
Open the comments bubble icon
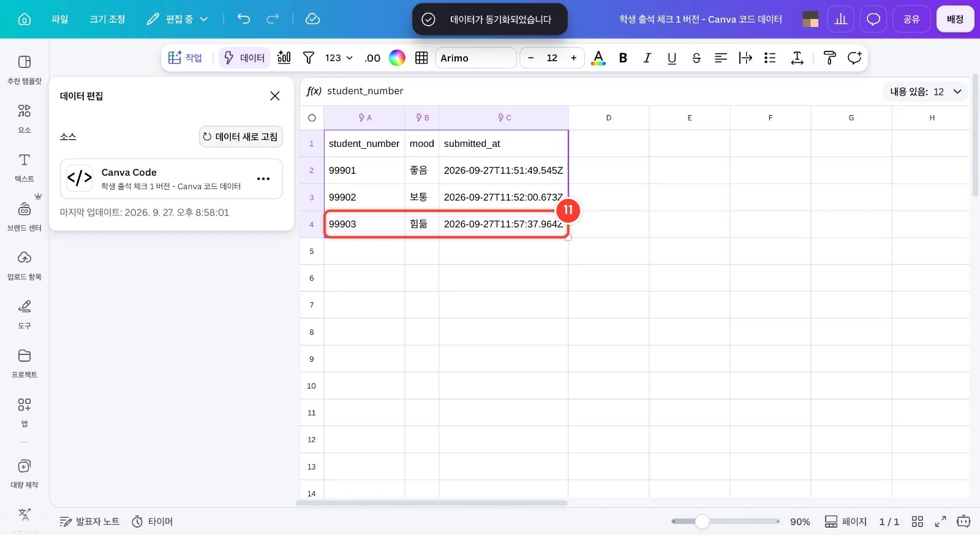(x=873, y=19)
